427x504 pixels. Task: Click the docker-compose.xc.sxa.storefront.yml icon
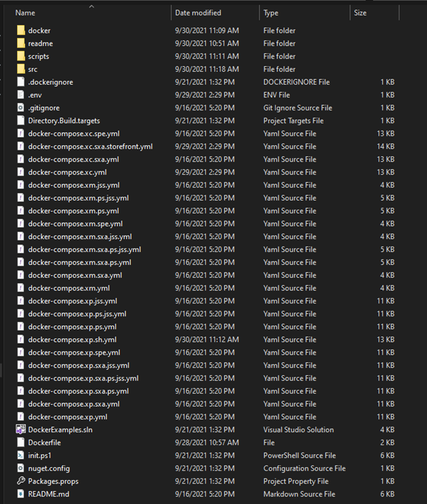(21, 147)
